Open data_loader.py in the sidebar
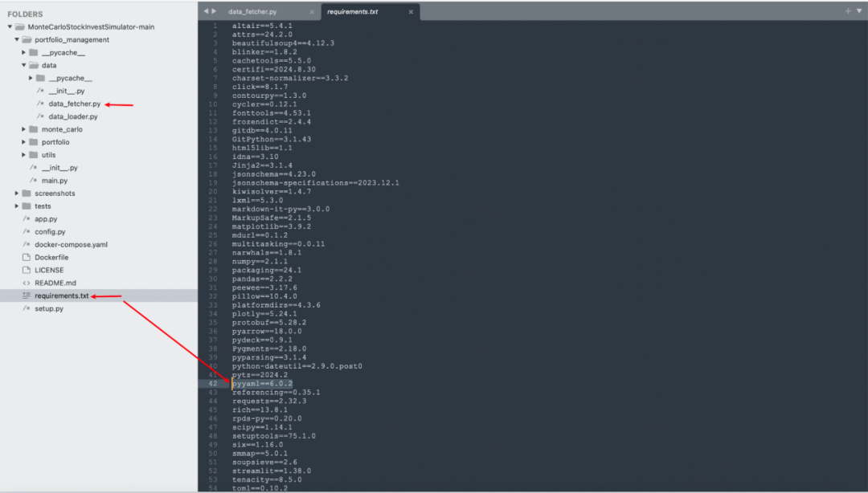Viewport: 868px width, 493px height. point(72,116)
